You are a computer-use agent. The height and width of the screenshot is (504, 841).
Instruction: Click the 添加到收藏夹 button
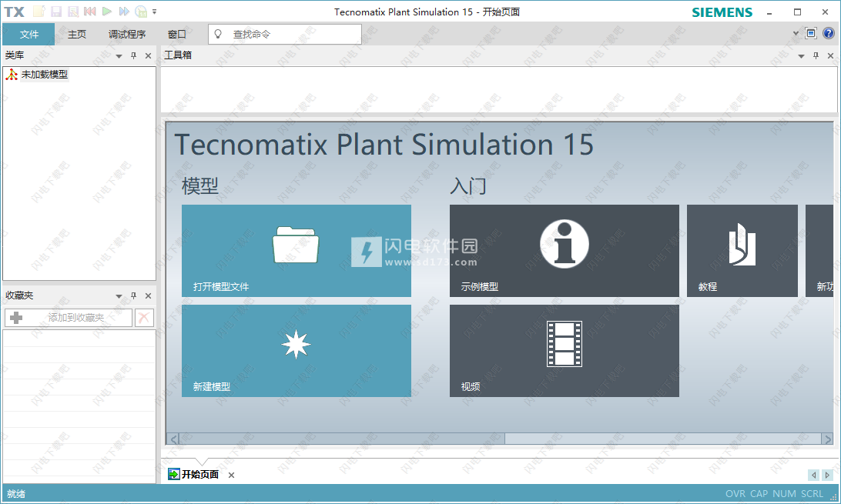[x=69, y=318]
